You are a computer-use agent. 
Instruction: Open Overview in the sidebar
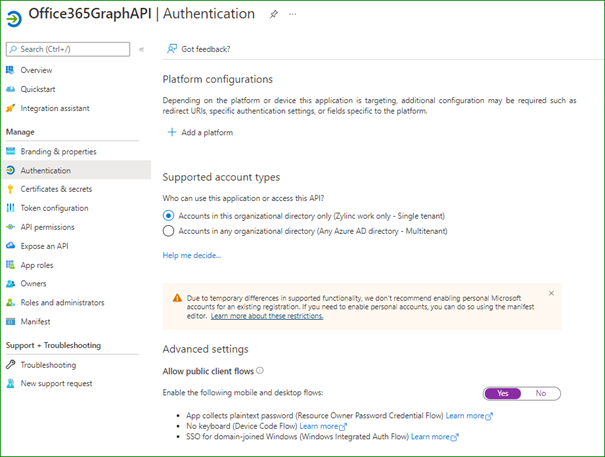coord(36,70)
